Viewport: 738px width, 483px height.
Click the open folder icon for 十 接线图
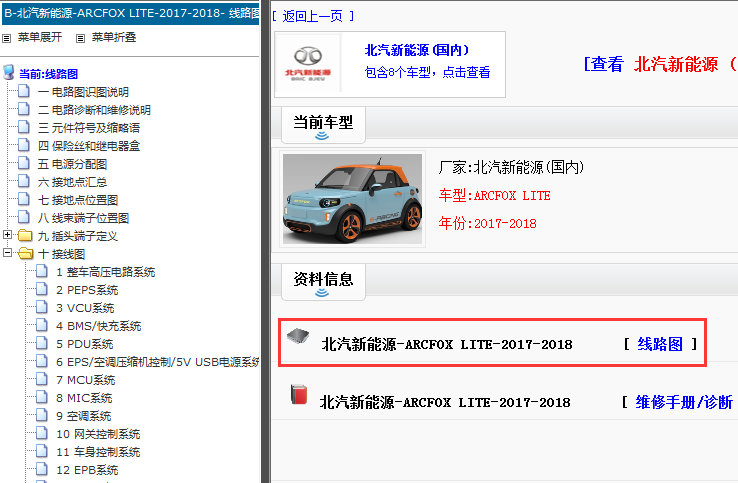click(x=25, y=254)
